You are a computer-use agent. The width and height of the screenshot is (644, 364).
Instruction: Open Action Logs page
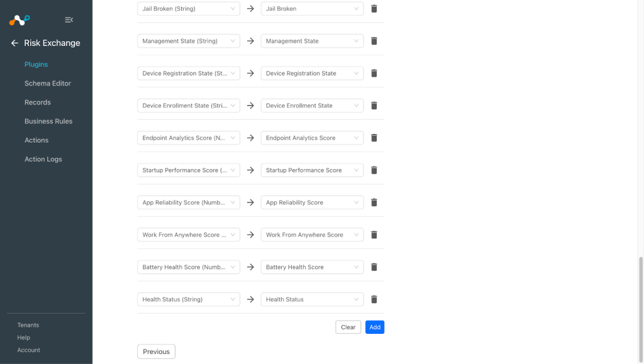(43, 159)
